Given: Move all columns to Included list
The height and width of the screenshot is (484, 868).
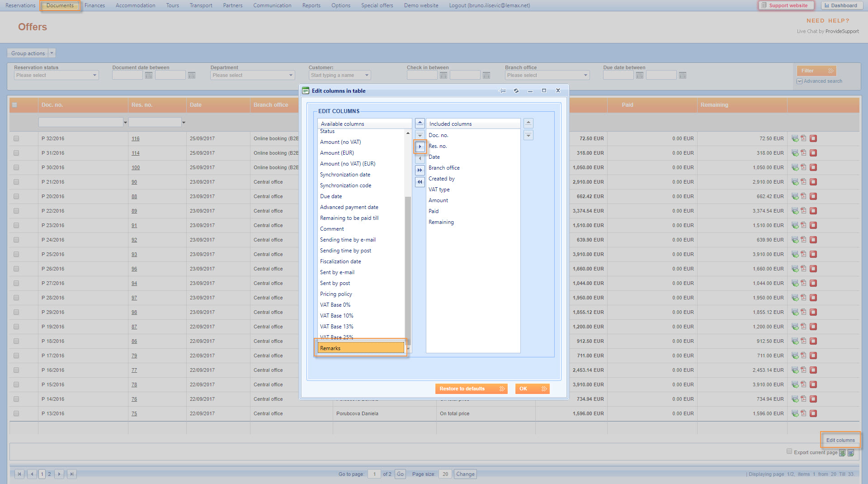Looking at the screenshot, I should (420, 170).
